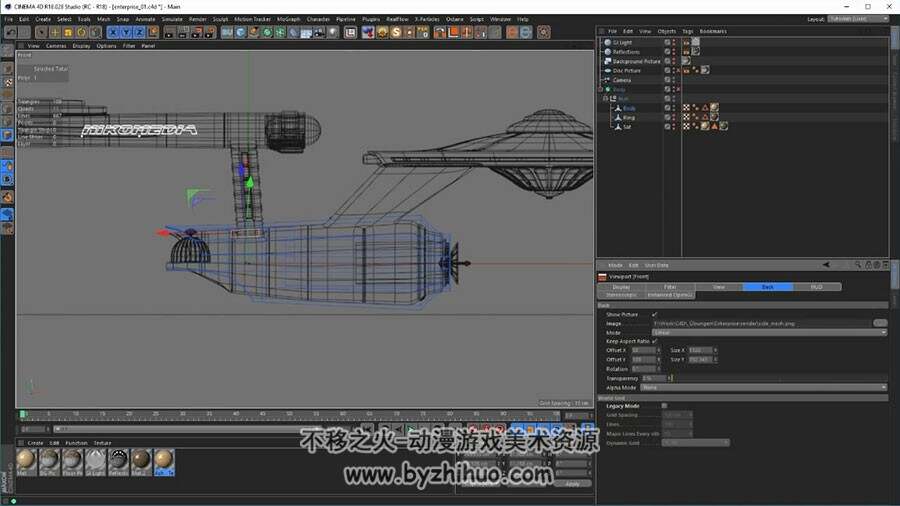Image resolution: width=900 pixels, height=506 pixels.
Task: Open the Create menu
Action: 43,19
